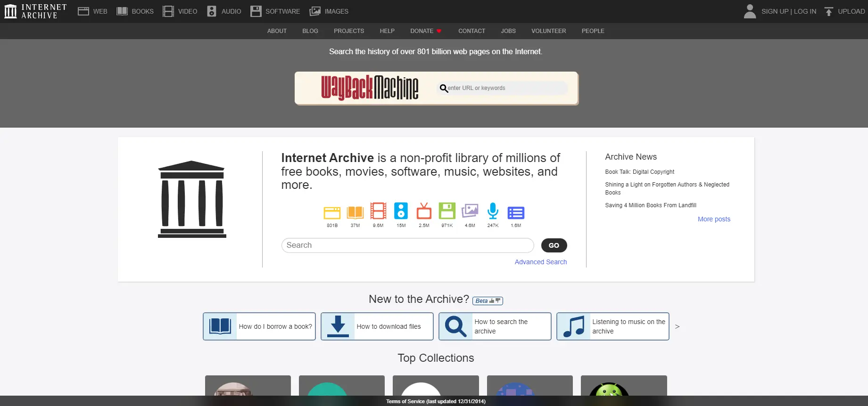Click the Upload arrow icon
The image size is (868, 406).
pos(828,11)
